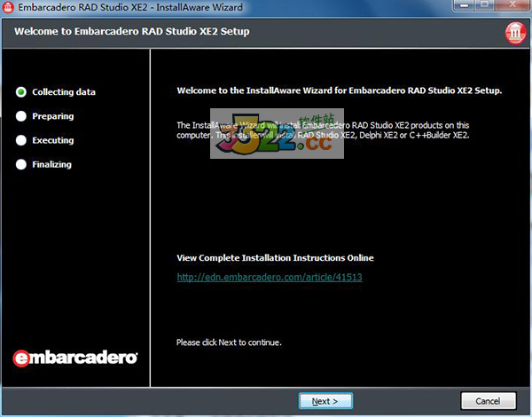Click the red InstallAware header logo
The image size is (532, 417).
click(x=516, y=33)
